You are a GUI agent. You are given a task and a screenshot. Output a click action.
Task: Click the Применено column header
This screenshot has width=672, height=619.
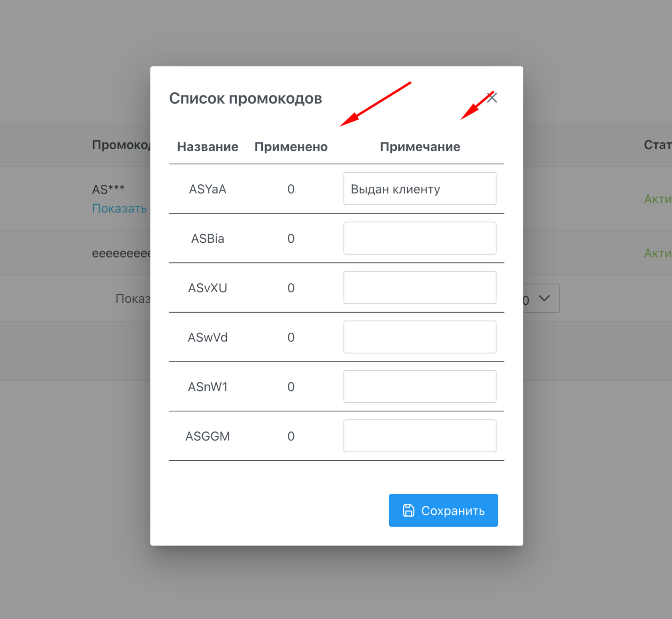[291, 147]
